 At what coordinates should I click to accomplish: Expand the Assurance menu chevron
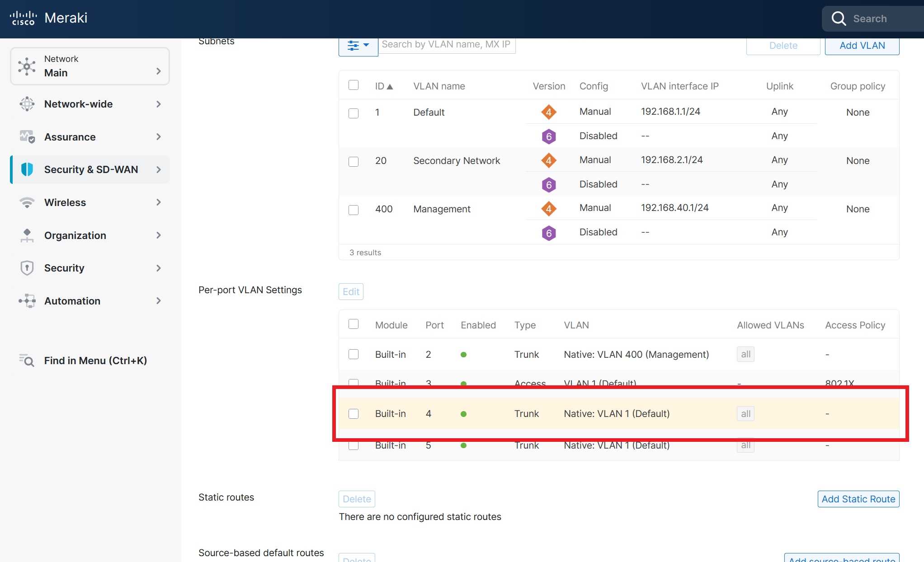tap(158, 136)
